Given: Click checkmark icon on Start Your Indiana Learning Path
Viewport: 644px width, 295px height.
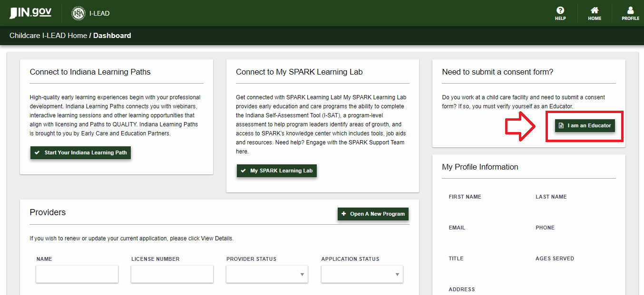Looking at the screenshot, I should coord(37,153).
